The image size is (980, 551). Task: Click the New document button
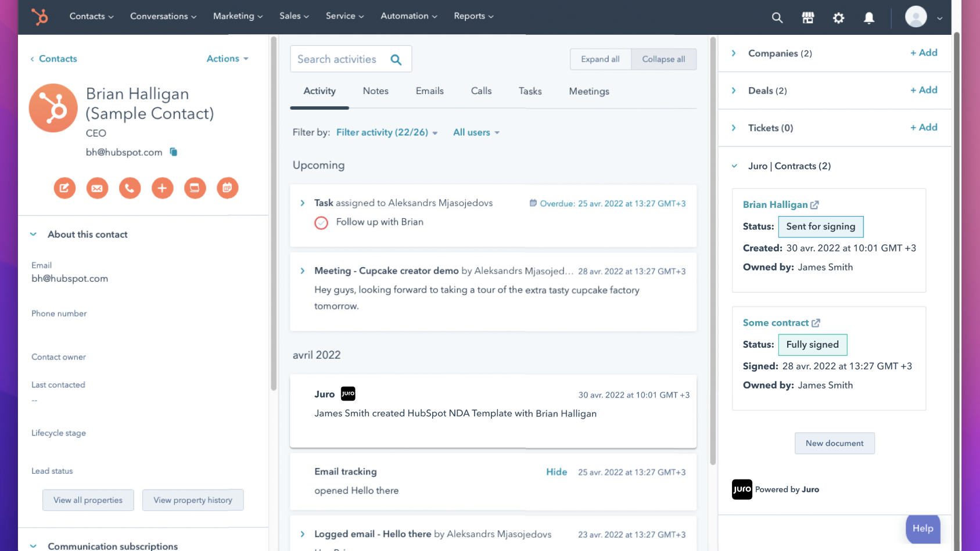834,443
